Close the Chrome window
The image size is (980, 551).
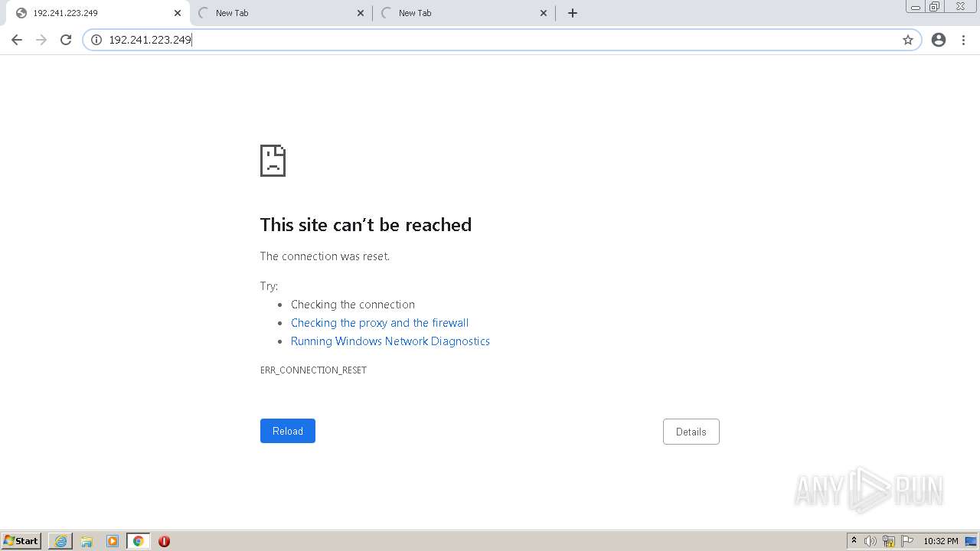(x=961, y=7)
